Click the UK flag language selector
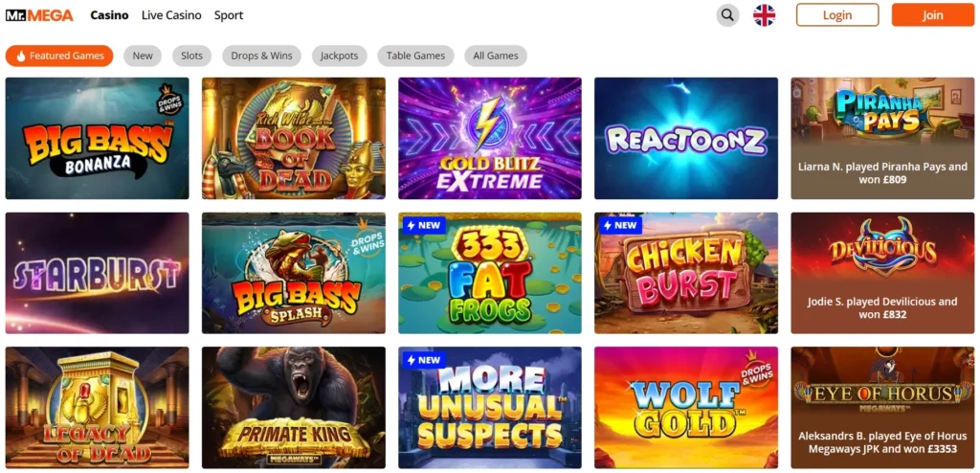The height and width of the screenshot is (473, 980). pos(764,15)
